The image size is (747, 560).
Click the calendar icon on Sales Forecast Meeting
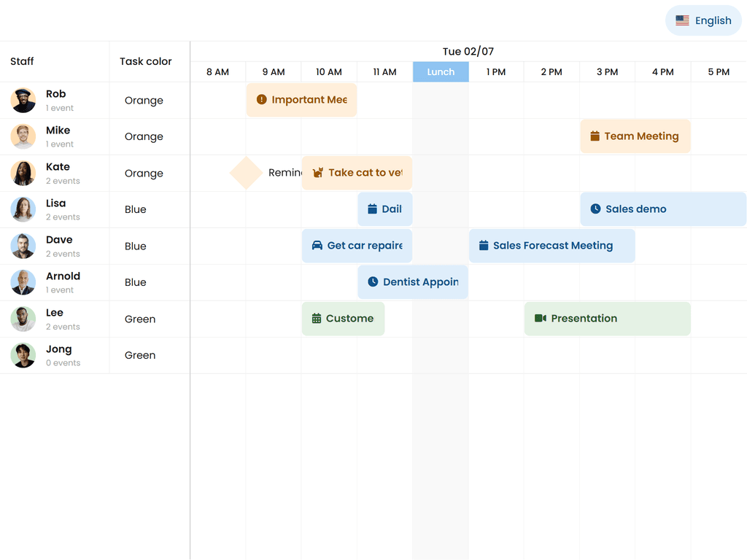pos(483,246)
